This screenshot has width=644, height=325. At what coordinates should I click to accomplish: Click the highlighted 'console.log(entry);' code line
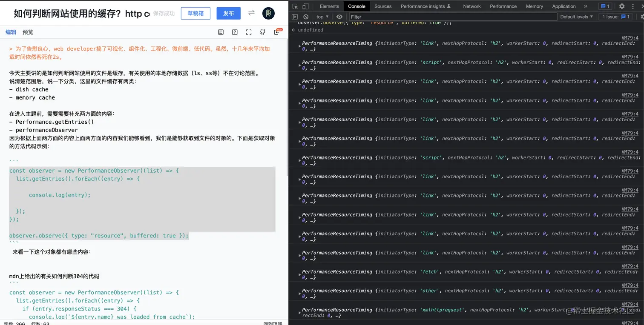tap(60, 195)
